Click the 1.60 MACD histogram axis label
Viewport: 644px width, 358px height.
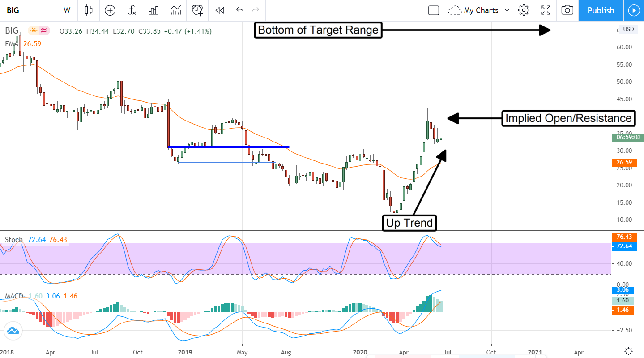pyautogui.click(x=623, y=301)
